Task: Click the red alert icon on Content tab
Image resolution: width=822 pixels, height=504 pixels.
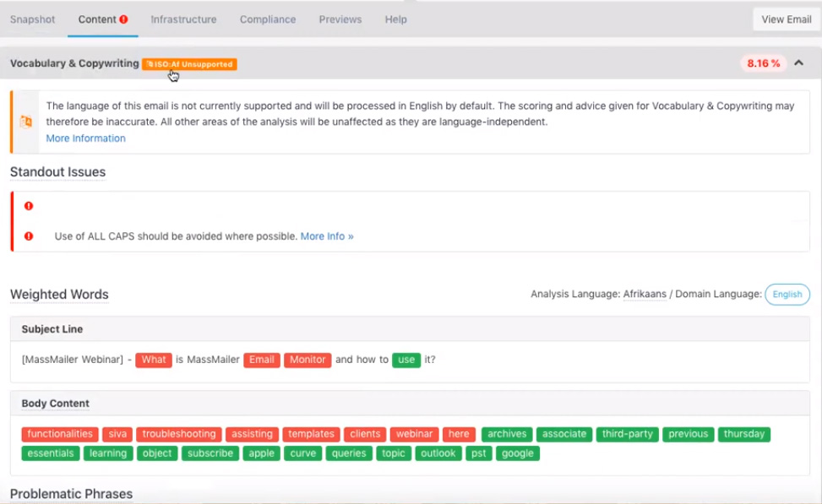Action: tap(123, 19)
